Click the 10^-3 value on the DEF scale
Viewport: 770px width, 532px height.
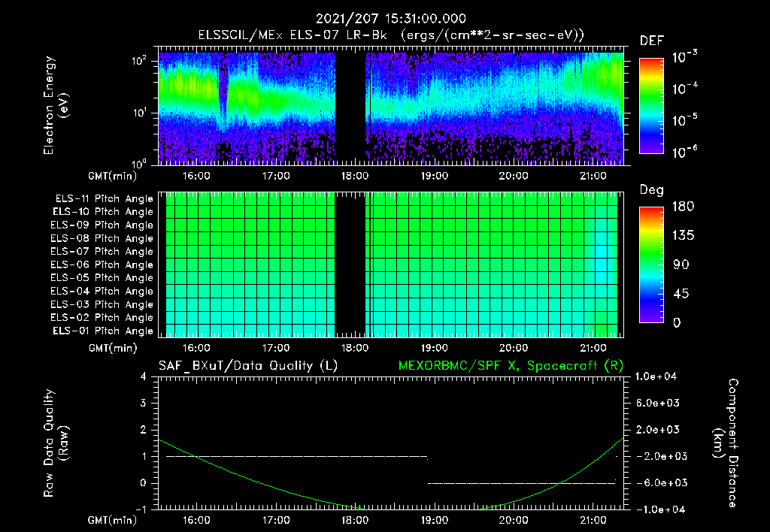pyautogui.click(x=684, y=57)
